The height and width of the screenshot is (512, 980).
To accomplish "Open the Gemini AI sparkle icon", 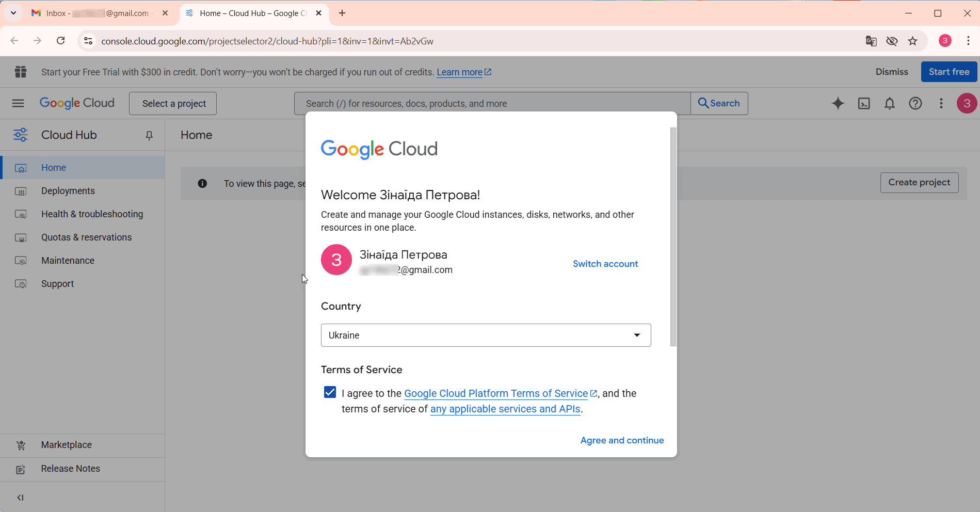I will click(838, 103).
